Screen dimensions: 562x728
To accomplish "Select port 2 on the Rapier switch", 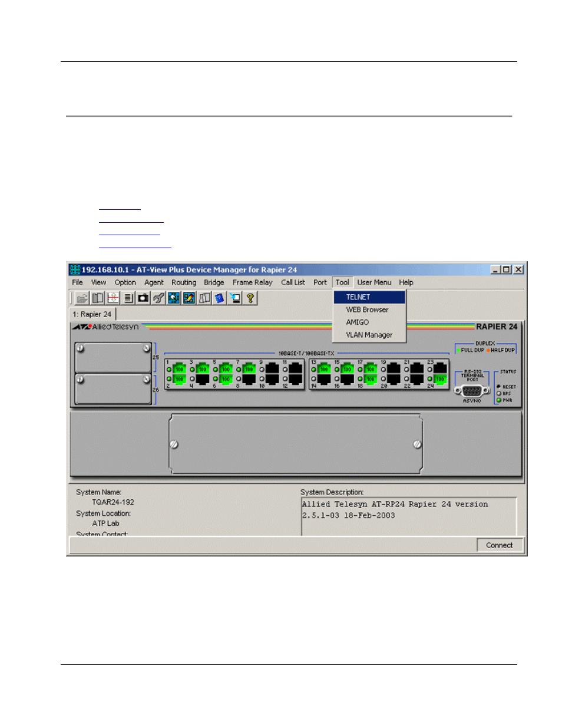I will click(179, 379).
